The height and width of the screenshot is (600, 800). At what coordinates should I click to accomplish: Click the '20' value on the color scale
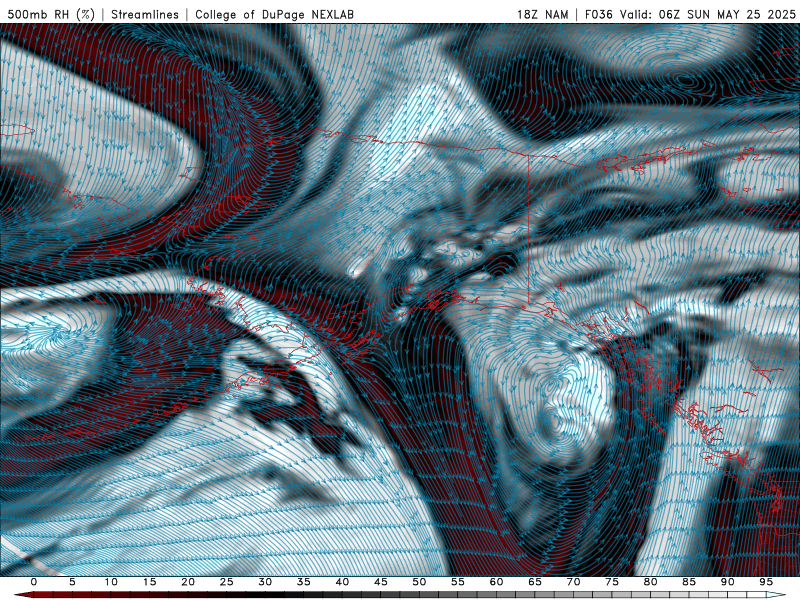coord(188,582)
